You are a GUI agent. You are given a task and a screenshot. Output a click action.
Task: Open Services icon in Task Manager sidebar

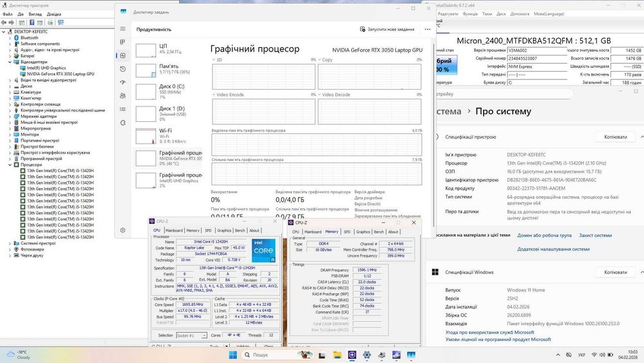tap(123, 123)
